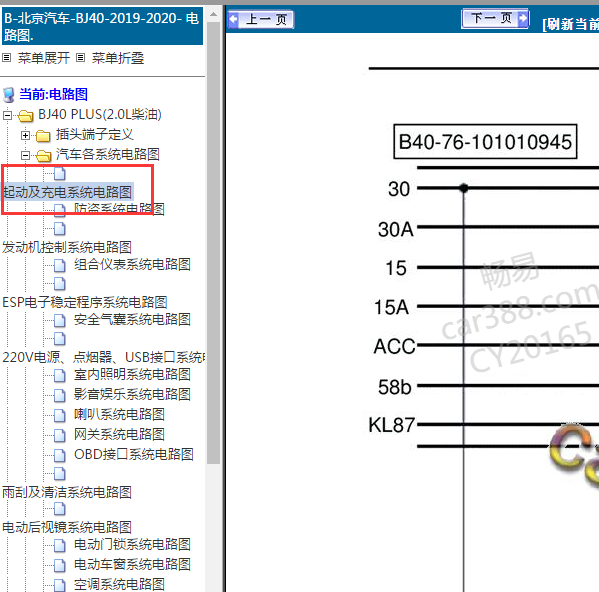This screenshot has width=599, height=592.
Task: Open 网关系统电路图 document
Action: tap(119, 434)
